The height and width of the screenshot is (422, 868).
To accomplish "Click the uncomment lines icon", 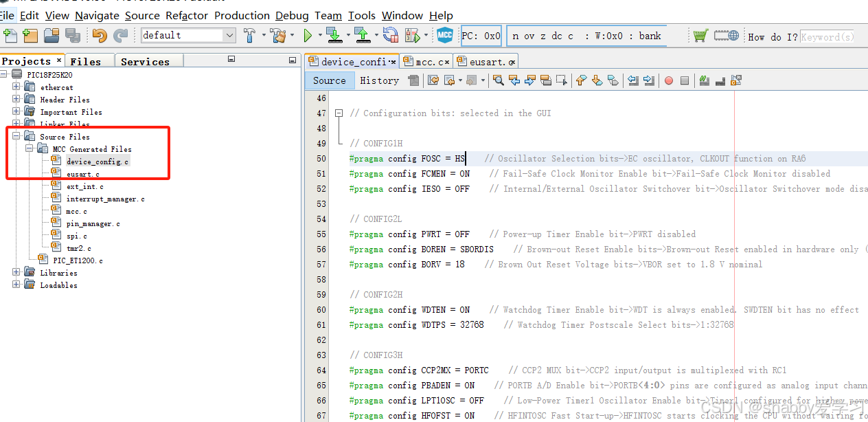I will [720, 80].
